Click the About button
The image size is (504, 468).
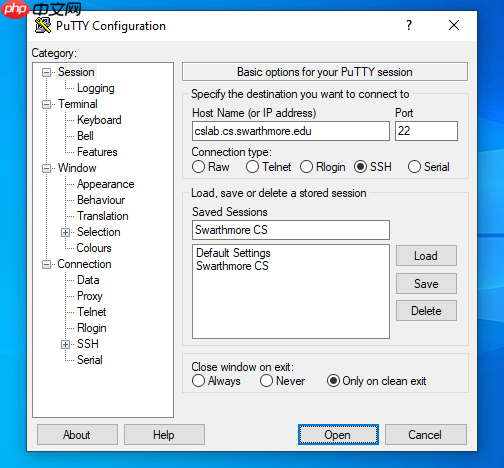[x=77, y=435]
